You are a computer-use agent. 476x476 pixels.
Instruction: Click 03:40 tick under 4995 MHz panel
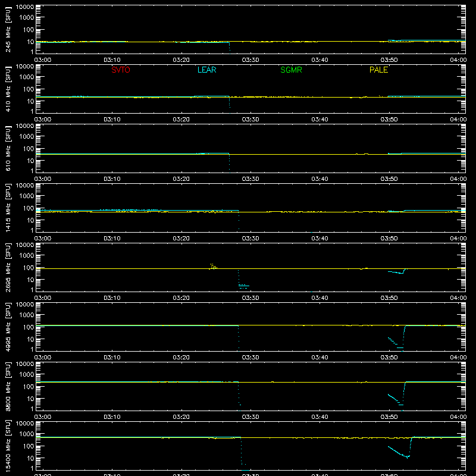(320, 358)
